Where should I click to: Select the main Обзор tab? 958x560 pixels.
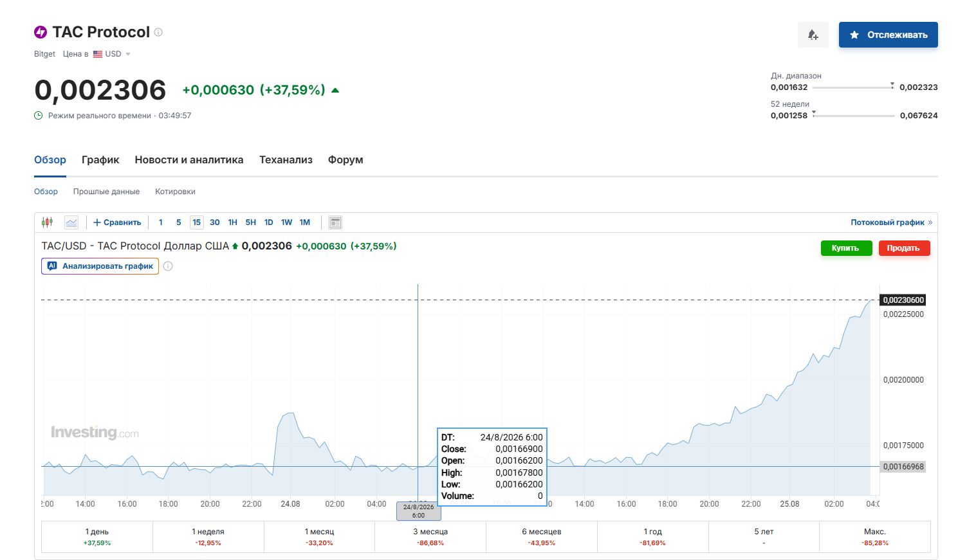50,159
